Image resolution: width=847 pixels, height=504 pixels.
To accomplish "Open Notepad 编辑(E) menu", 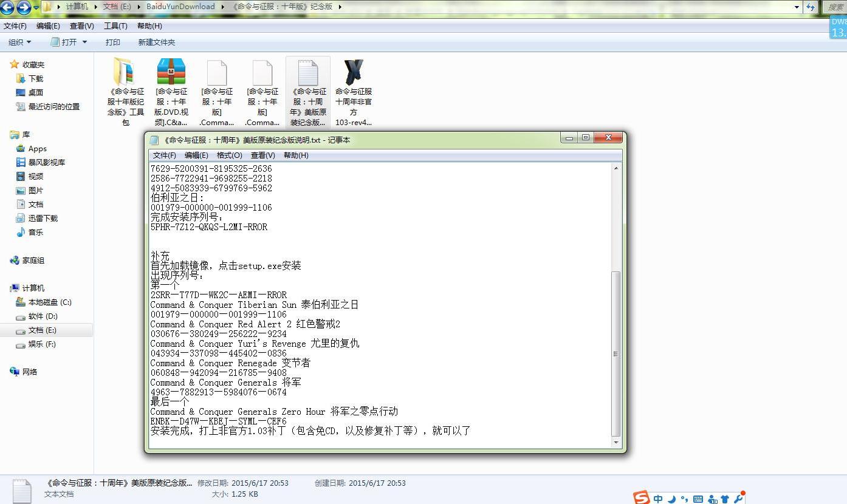I will click(196, 155).
